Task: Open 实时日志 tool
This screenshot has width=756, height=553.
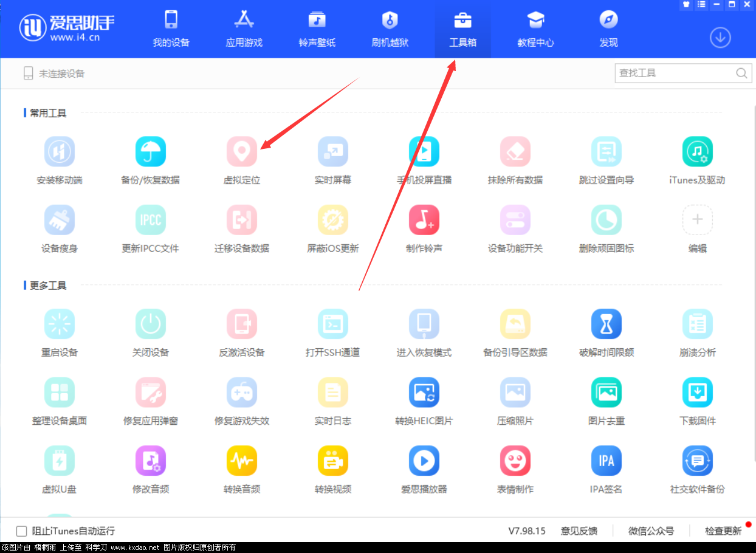Action: pos(333,392)
